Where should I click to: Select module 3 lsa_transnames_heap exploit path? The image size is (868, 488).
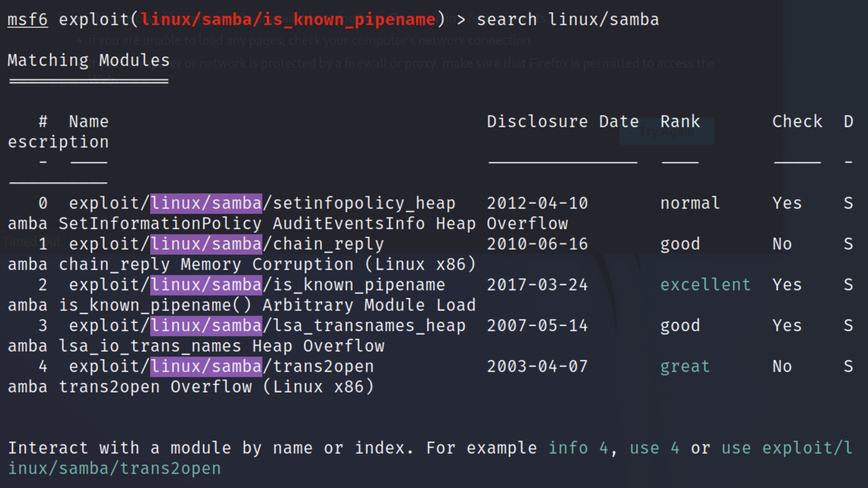[267, 326]
